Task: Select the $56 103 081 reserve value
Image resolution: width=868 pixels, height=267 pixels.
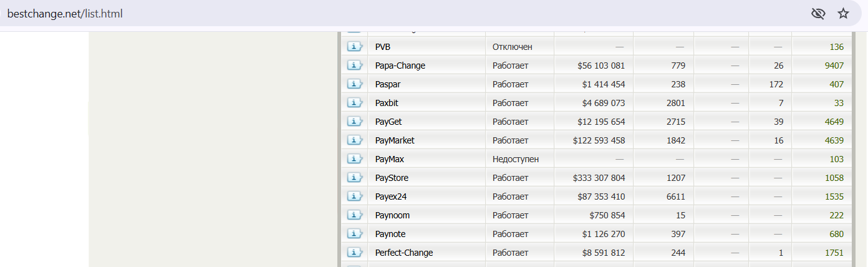Action: pos(601,66)
